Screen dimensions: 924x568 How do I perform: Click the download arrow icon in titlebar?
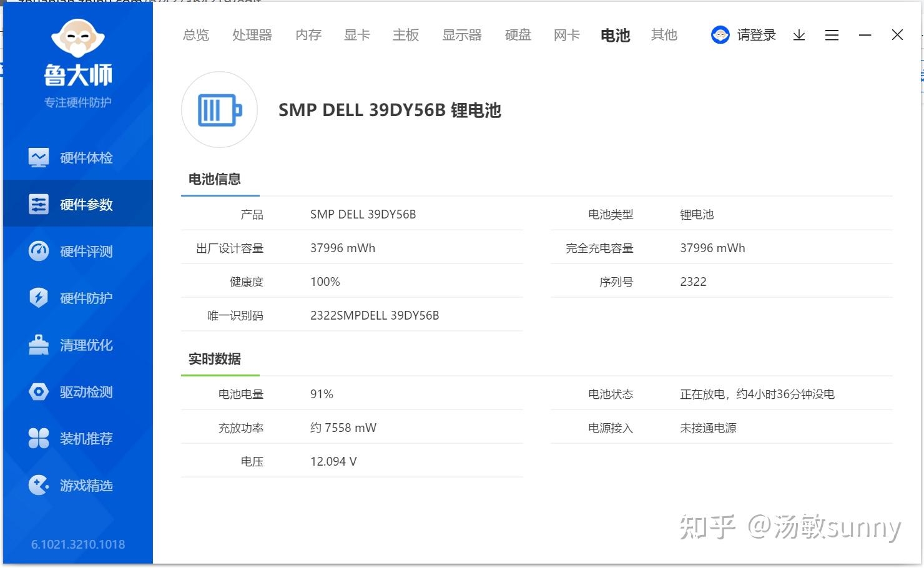[x=799, y=35]
